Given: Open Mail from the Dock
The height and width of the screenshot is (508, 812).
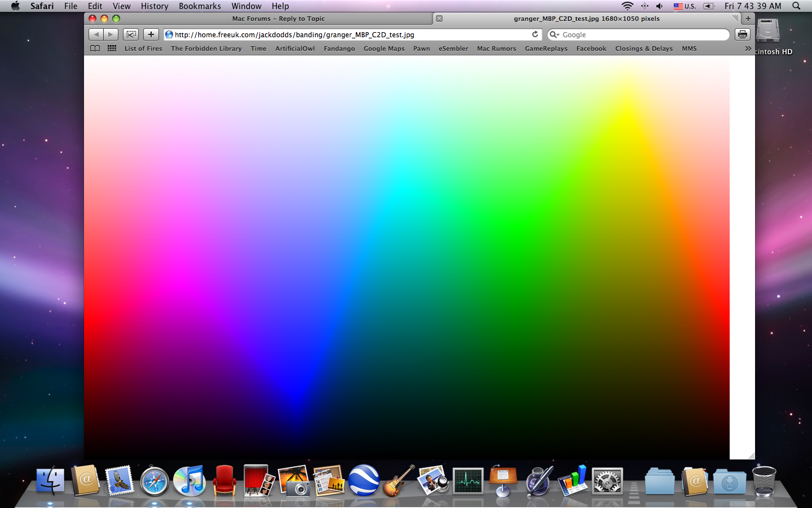Looking at the screenshot, I should (119, 481).
